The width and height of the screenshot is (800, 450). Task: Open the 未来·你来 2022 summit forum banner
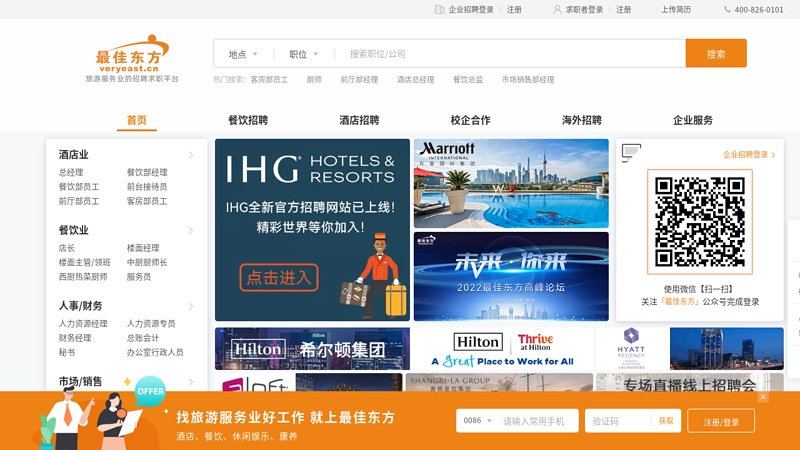pos(511,277)
